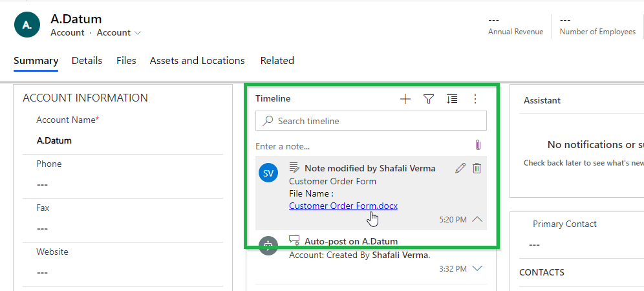644x291 pixels.
Task: Delete the note using trash icon
Action: point(477,168)
